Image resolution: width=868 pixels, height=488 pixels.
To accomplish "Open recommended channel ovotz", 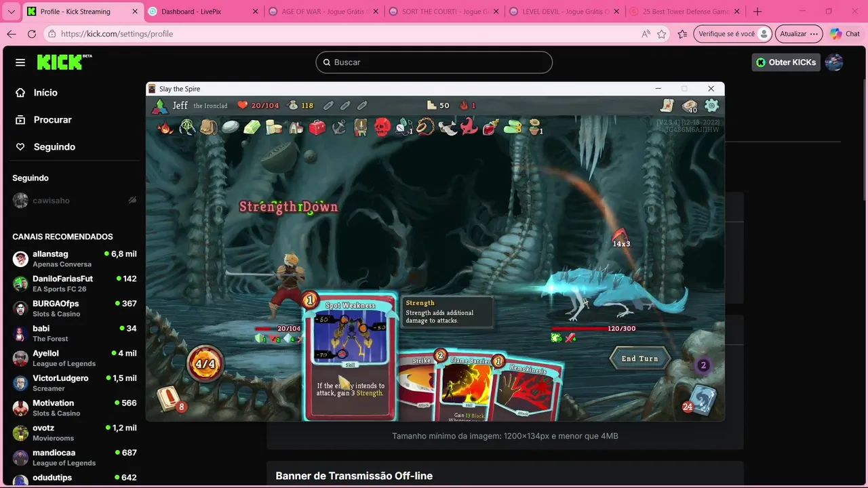I will (x=74, y=432).
